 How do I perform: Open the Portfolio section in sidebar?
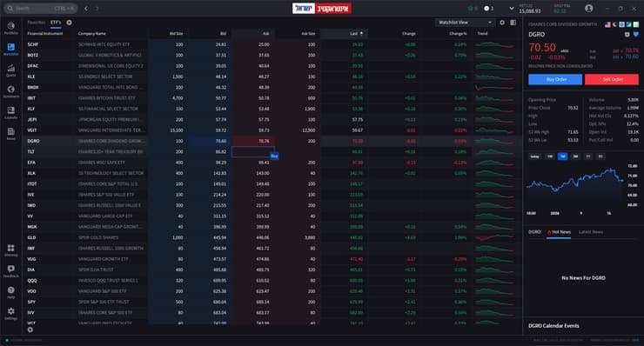point(10,28)
